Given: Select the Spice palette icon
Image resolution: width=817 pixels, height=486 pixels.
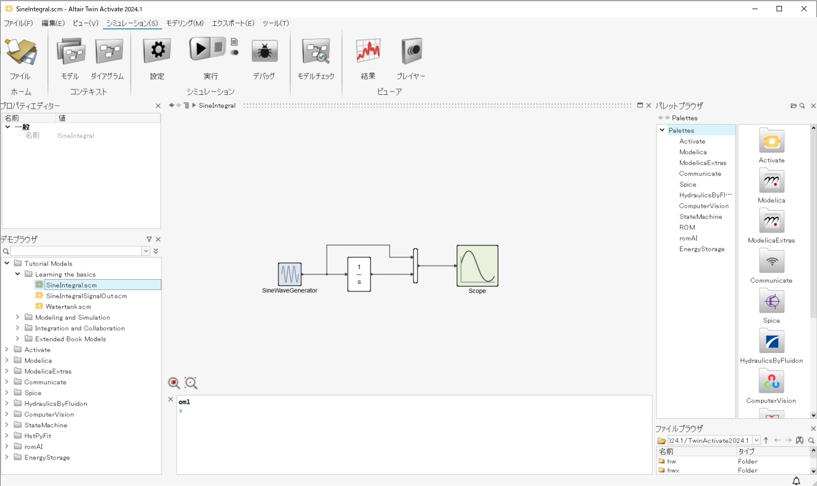Looking at the screenshot, I should [771, 302].
